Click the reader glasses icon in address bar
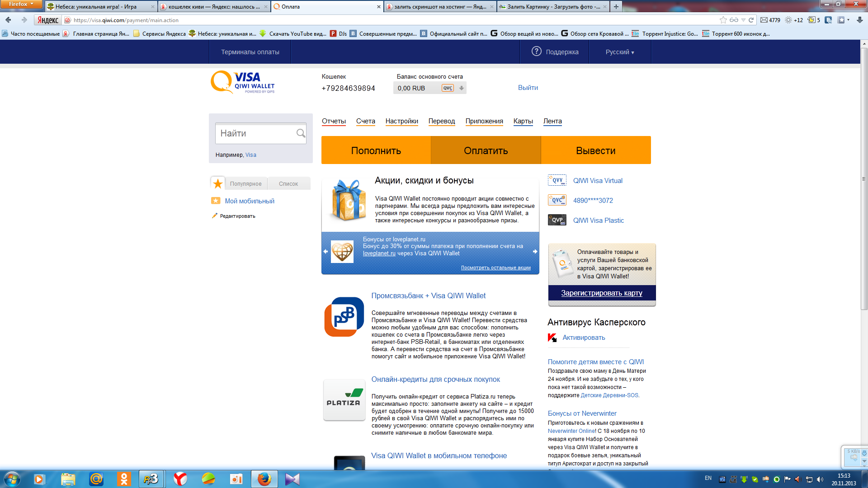Screen dimensions: 868x488 (734, 20)
